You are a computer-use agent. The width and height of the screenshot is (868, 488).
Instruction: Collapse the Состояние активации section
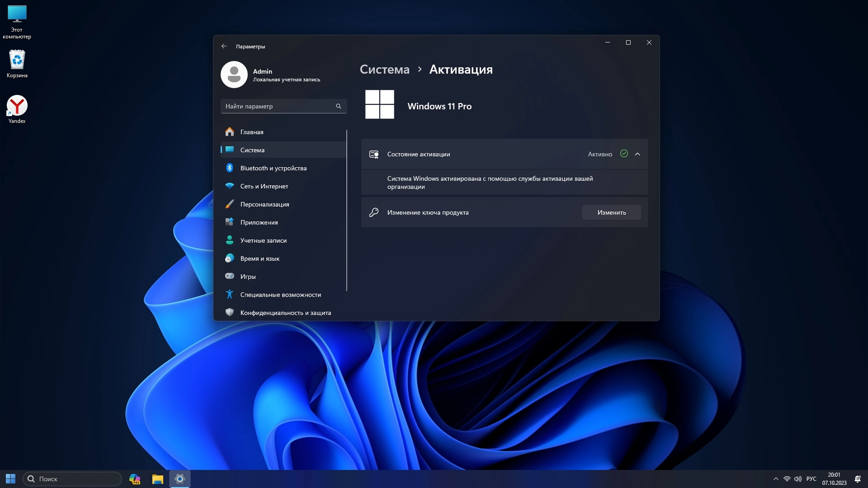[637, 154]
